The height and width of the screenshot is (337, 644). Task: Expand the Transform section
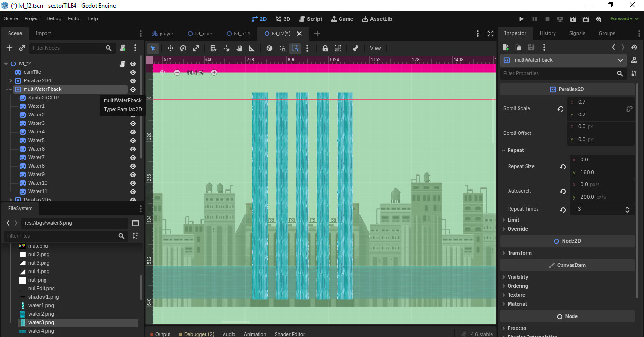coord(519,253)
